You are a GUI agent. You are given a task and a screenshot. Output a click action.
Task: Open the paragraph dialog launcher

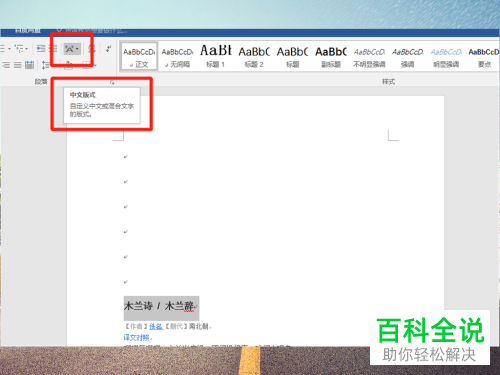112,82
